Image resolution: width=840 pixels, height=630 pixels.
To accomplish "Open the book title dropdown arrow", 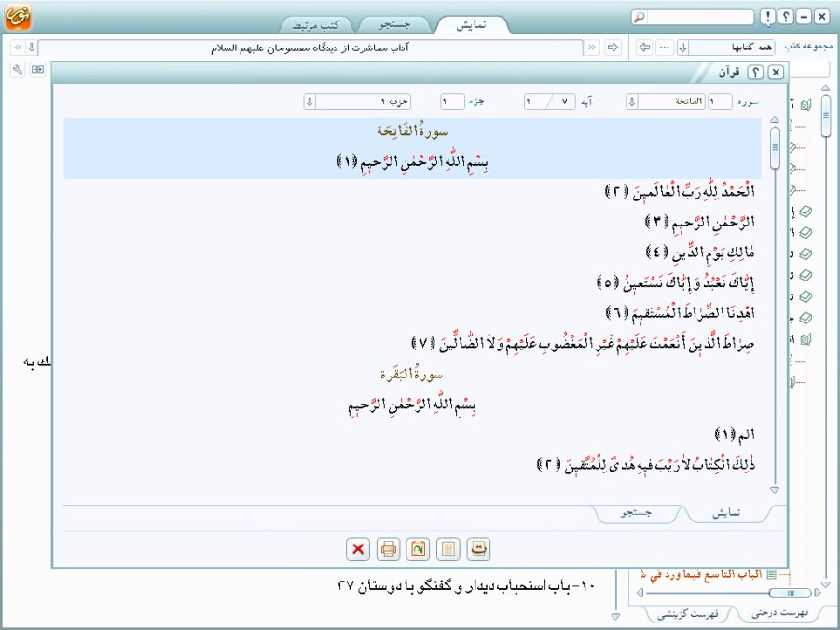I will pyautogui.click(x=32, y=48).
